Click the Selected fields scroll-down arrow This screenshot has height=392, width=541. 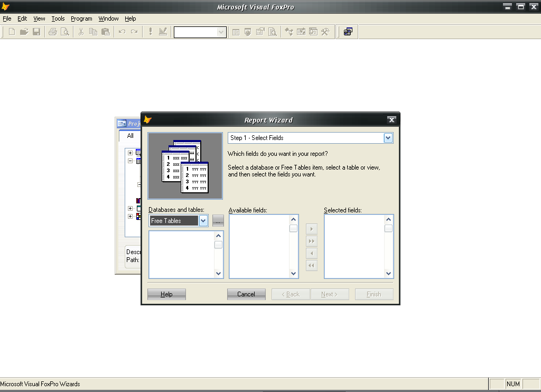[x=388, y=274]
